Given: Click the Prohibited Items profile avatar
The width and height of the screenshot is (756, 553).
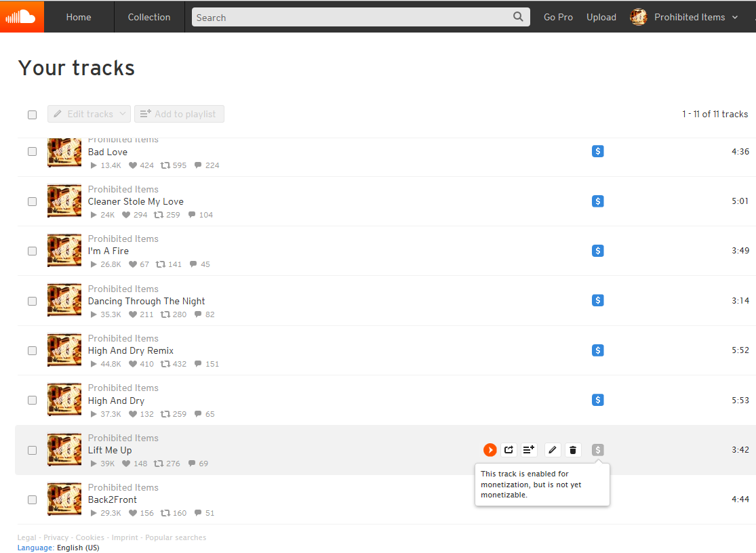Looking at the screenshot, I should [x=638, y=17].
